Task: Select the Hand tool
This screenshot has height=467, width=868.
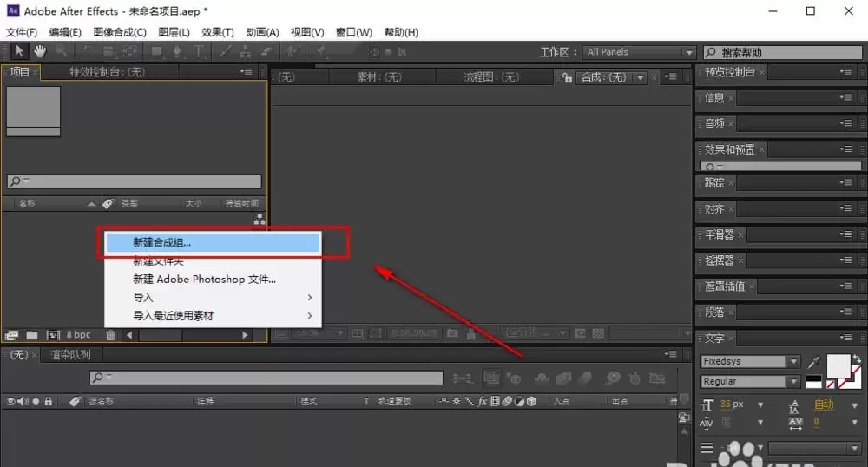Action: 40,51
